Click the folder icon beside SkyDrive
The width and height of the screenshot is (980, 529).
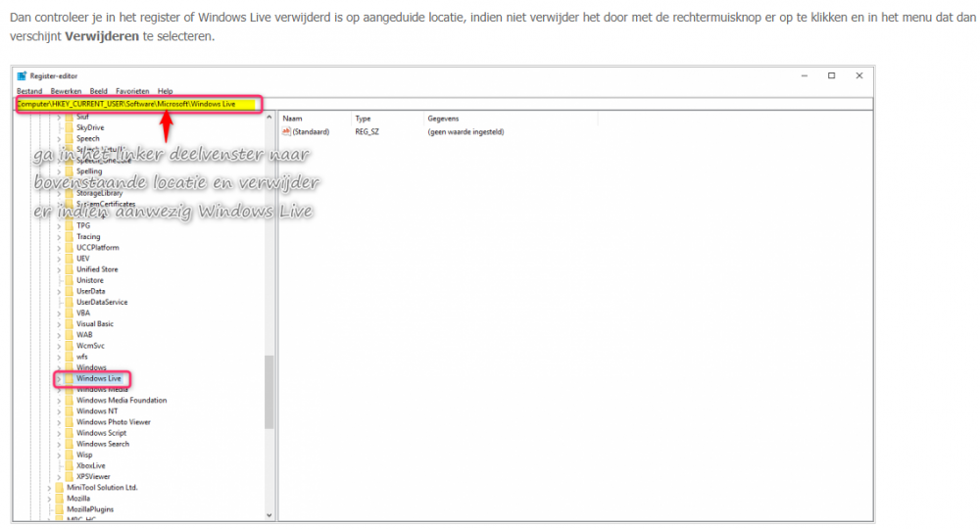pos(70,127)
